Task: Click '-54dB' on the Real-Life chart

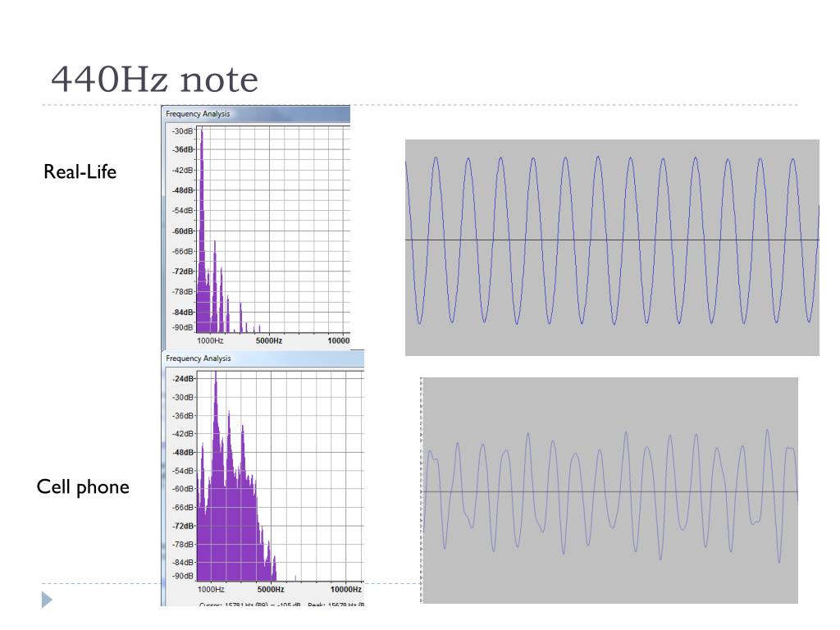Action: [x=182, y=211]
